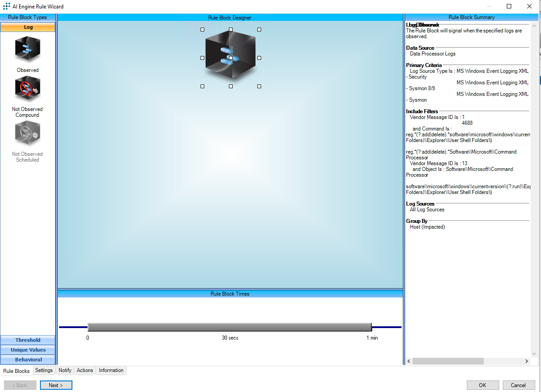541x392 pixels.
Task: Open the Notify tab
Action: coord(65,370)
